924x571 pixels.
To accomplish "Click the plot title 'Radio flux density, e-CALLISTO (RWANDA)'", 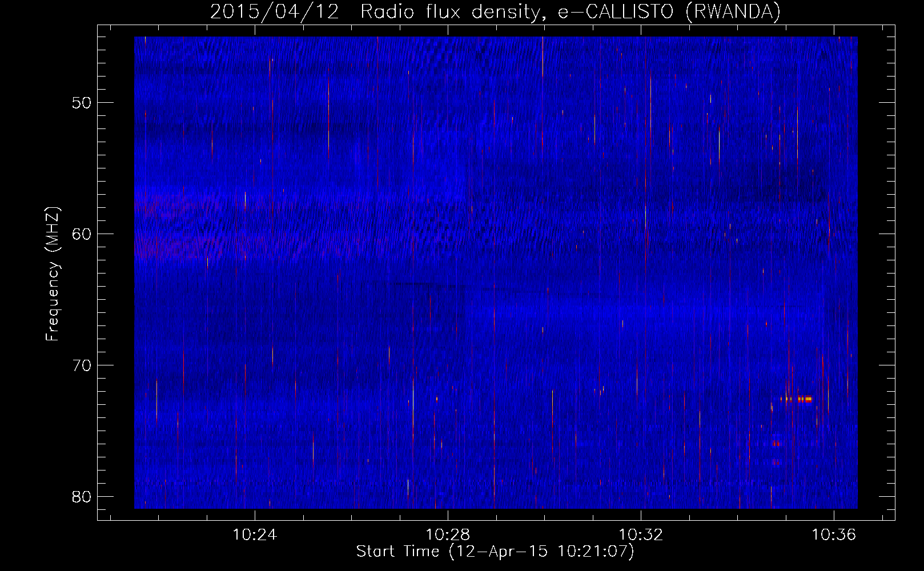I will pyautogui.click(x=571, y=12).
